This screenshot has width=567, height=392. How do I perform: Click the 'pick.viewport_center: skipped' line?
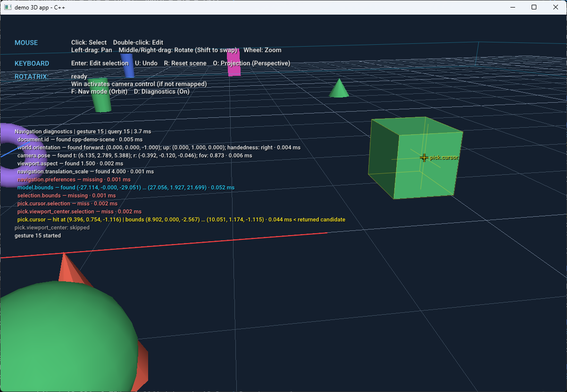coord(52,228)
